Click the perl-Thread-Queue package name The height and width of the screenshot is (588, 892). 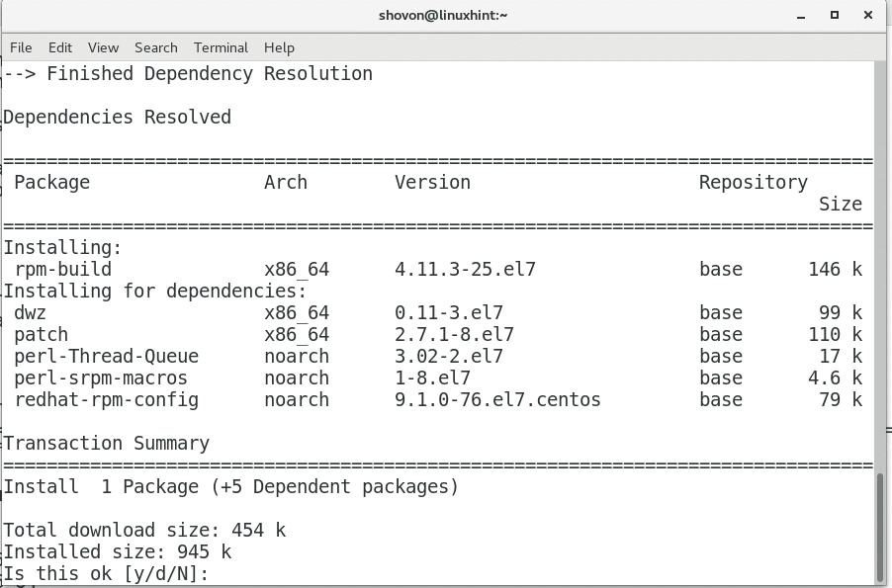click(107, 356)
